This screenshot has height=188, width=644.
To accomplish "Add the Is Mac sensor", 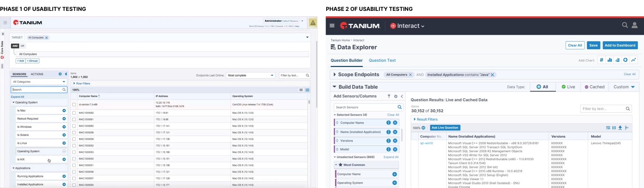I will point(64,110).
